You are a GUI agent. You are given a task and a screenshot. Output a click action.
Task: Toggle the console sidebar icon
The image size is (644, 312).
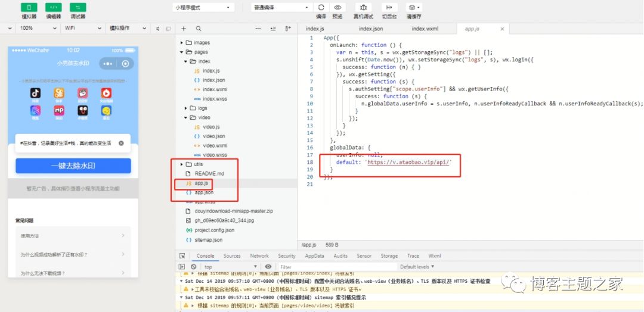(182, 267)
